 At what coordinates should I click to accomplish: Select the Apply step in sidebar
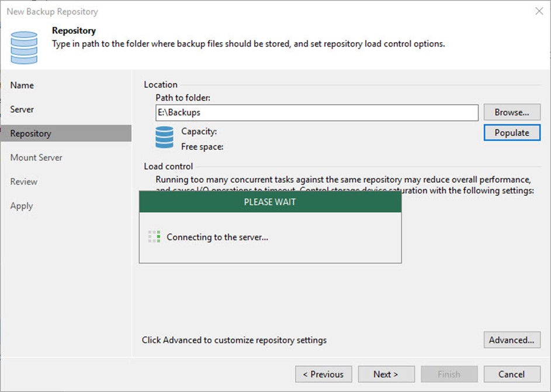[22, 206]
